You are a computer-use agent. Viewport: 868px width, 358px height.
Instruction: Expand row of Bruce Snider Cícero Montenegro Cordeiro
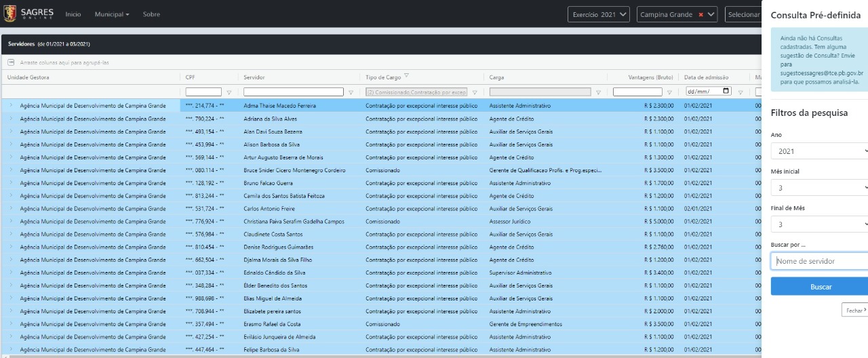coord(11,170)
